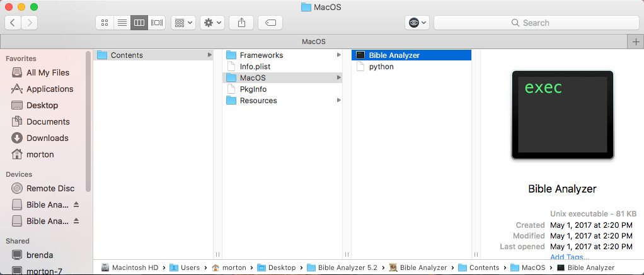
Task: Select the MacOS folder row
Action: [282, 78]
